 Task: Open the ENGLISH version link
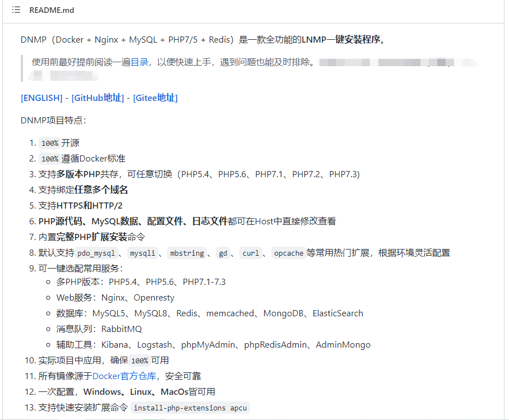[x=41, y=98]
